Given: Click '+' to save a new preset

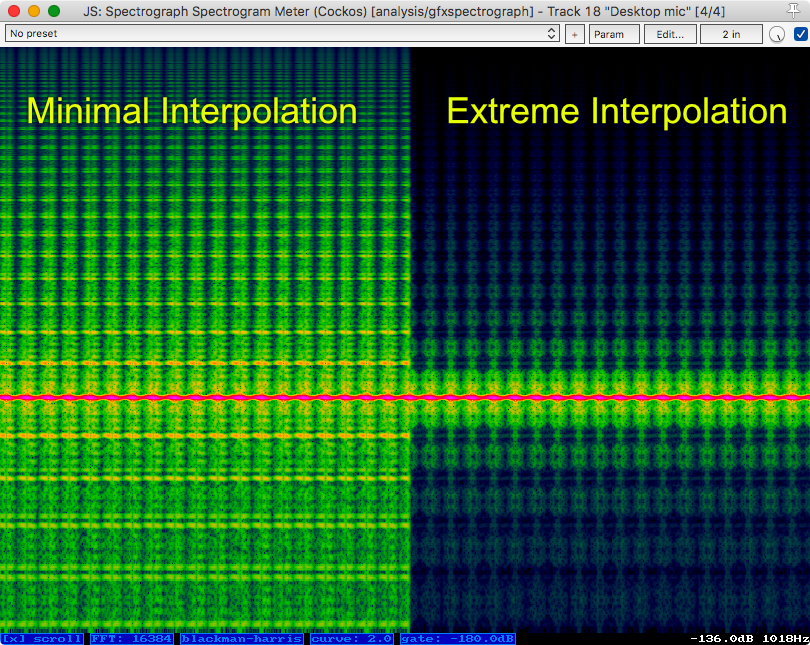Looking at the screenshot, I should tap(574, 33).
